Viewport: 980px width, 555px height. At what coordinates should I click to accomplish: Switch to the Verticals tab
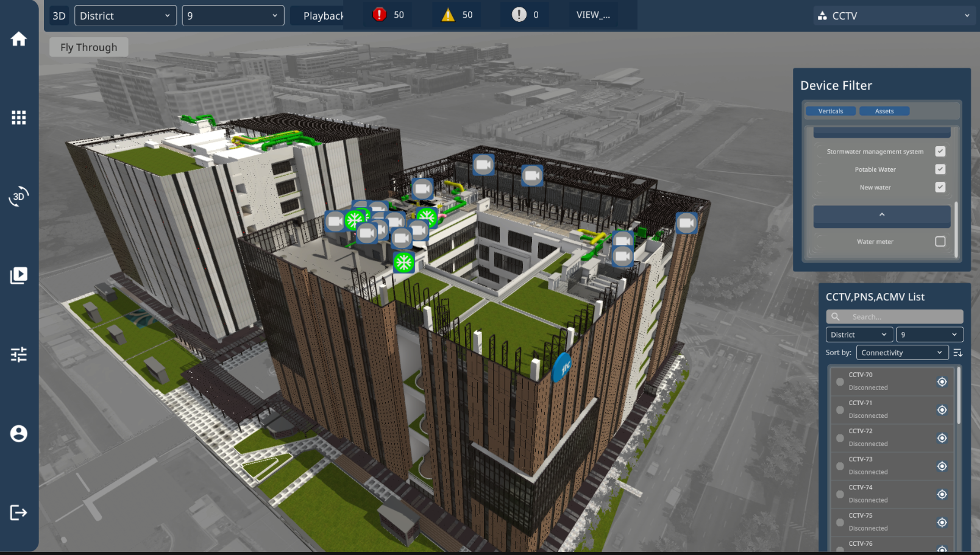[830, 111]
